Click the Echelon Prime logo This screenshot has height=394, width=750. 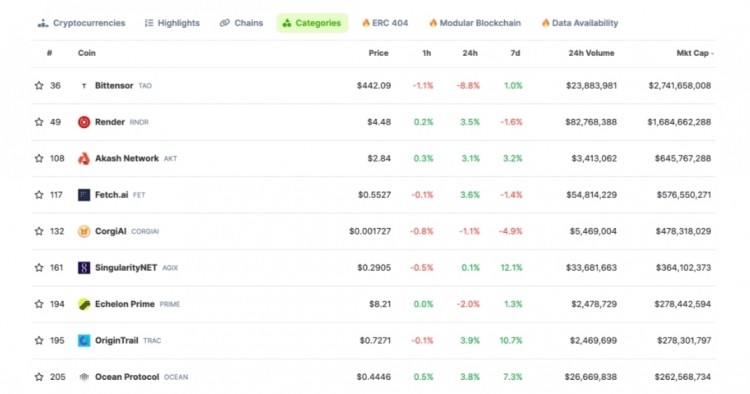coord(84,304)
